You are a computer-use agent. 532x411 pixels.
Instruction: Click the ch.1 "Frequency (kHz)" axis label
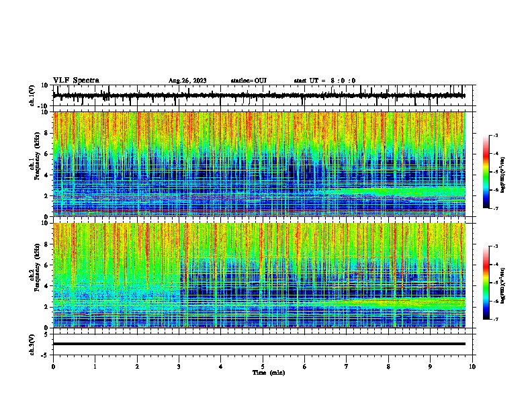click(x=37, y=156)
